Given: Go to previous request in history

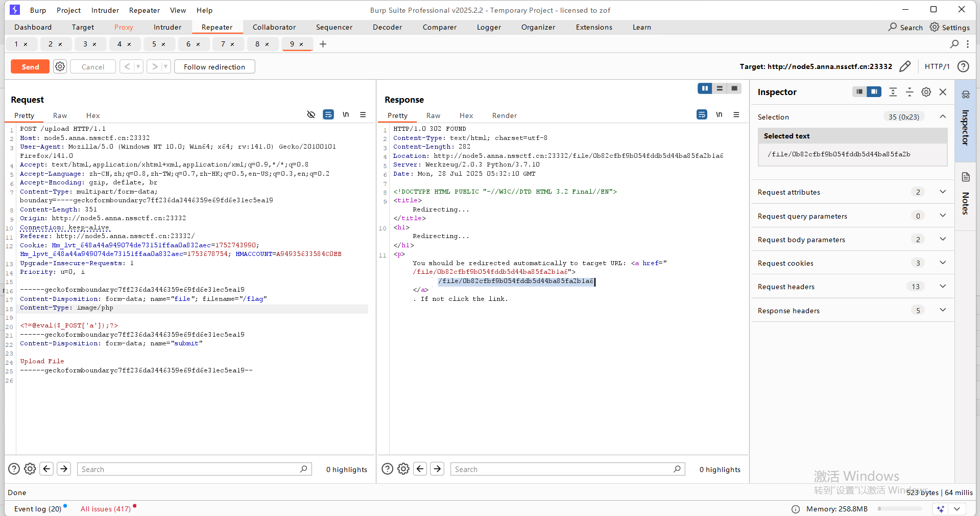Looking at the screenshot, I should (x=127, y=66).
